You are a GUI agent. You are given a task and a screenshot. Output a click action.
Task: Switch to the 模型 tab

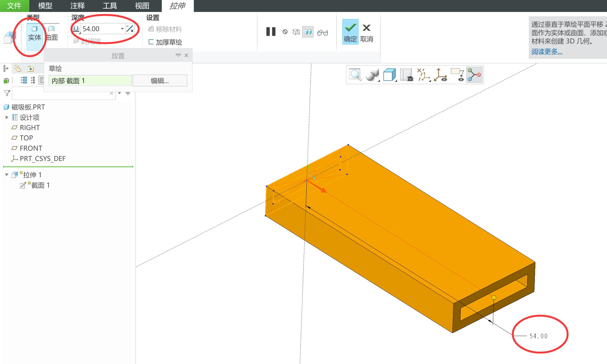(x=45, y=6)
